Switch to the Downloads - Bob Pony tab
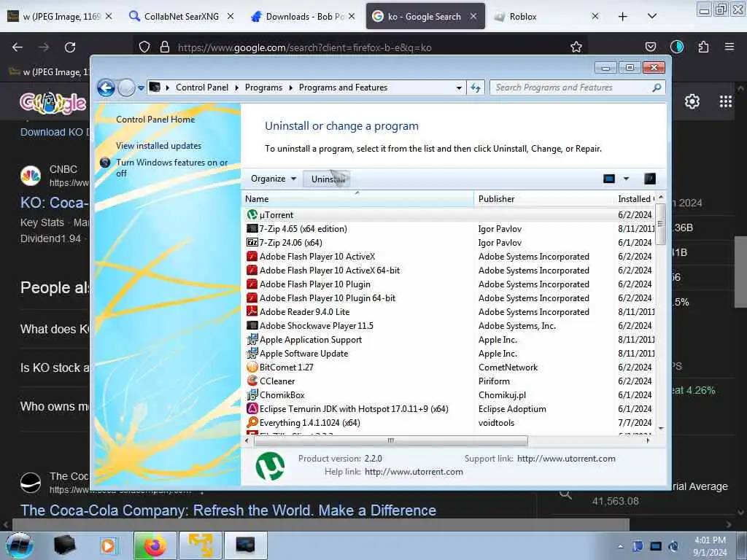 303,16
